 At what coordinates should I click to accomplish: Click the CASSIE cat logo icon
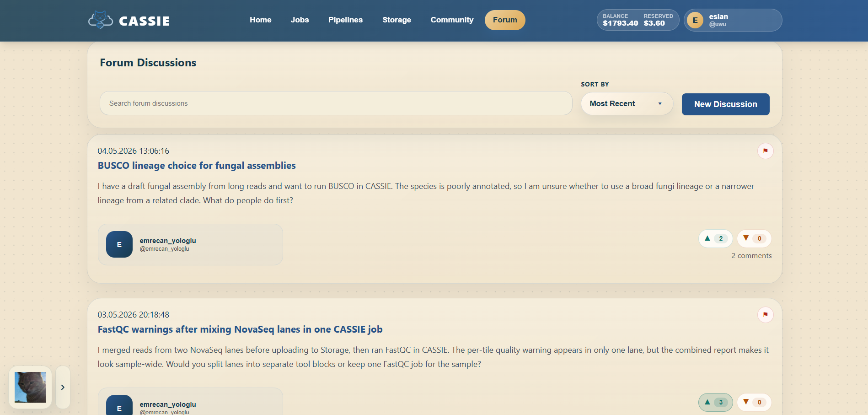pyautogui.click(x=100, y=20)
